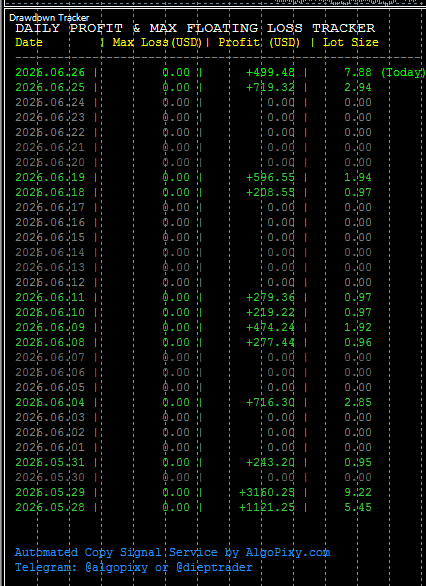Screen dimensions: 426x586
Task: Click the +719.32 profit for 2026.06.25
Action: click(x=271, y=87)
